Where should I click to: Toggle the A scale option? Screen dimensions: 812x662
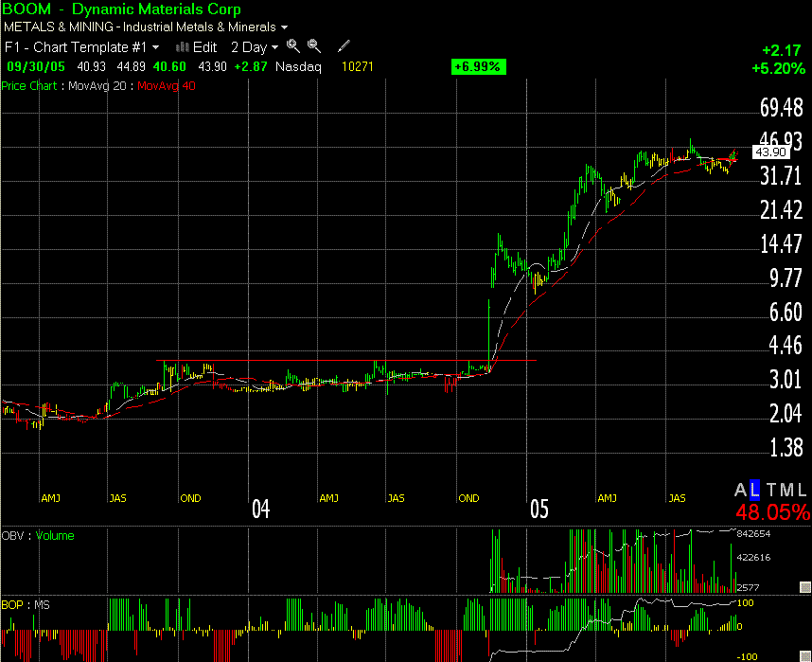741,490
